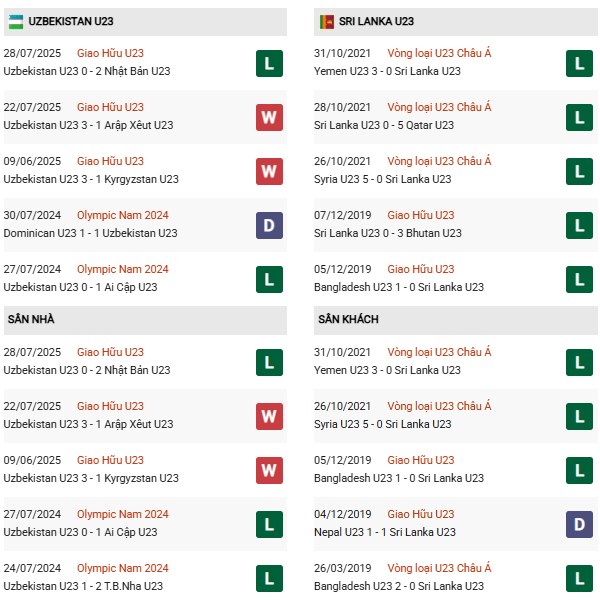600x600 pixels.
Task: Click the loss badge for Uzbekistan vs Nhật Bản on 28/07/2025 in the top list
Action: click(x=269, y=63)
